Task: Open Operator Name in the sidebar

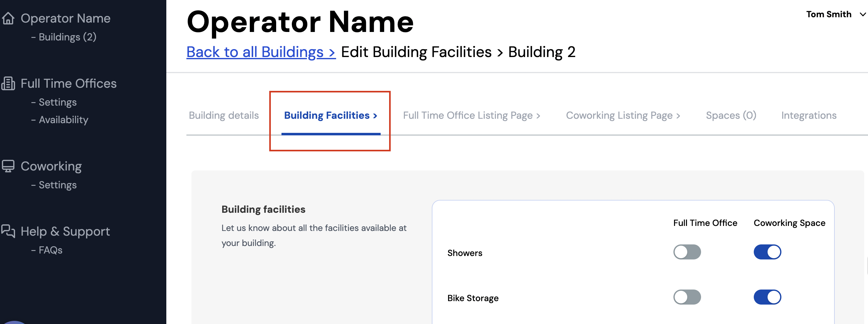Action: (65, 18)
